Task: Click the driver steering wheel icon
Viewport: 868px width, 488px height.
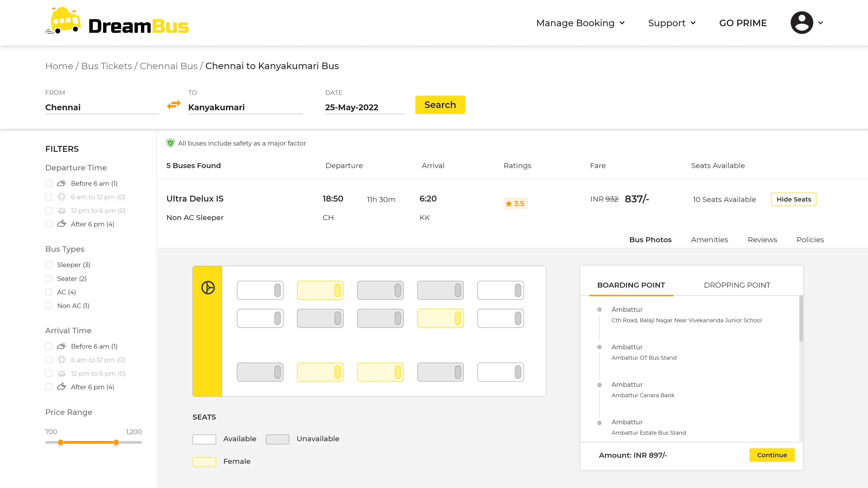Action: (x=208, y=288)
